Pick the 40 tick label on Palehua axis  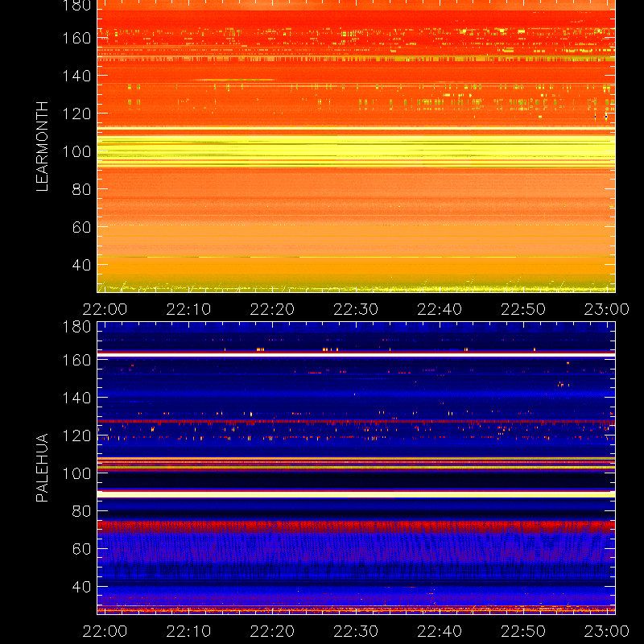pyautogui.click(x=81, y=587)
